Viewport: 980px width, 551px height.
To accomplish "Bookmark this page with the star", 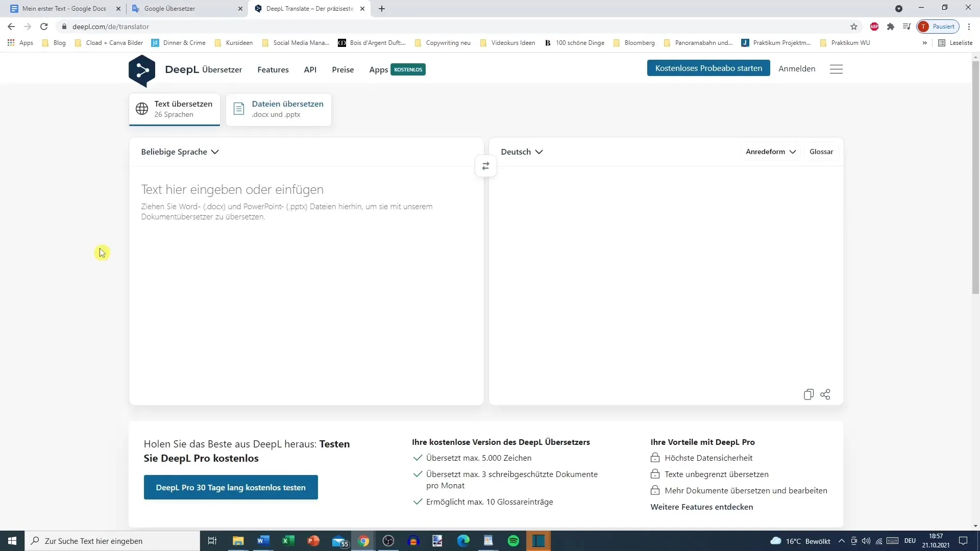I will (x=854, y=27).
